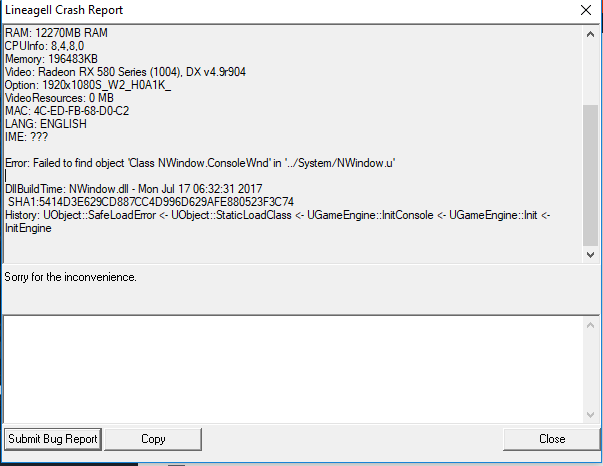The width and height of the screenshot is (603, 466).
Task: Click the RAM: 12270MB RAM line
Action: (54, 33)
